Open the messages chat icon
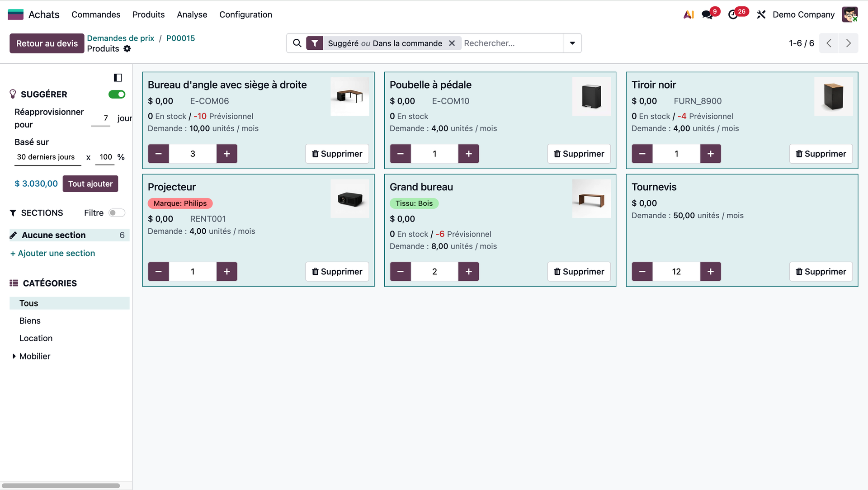 pyautogui.click(x=707, y=14)
